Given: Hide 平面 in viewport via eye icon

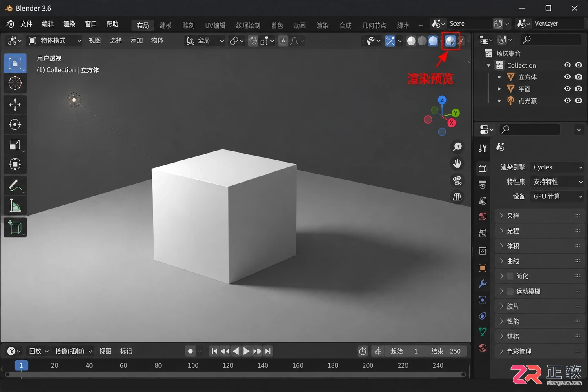Looking at the screenshot, I should pos(568,89).
